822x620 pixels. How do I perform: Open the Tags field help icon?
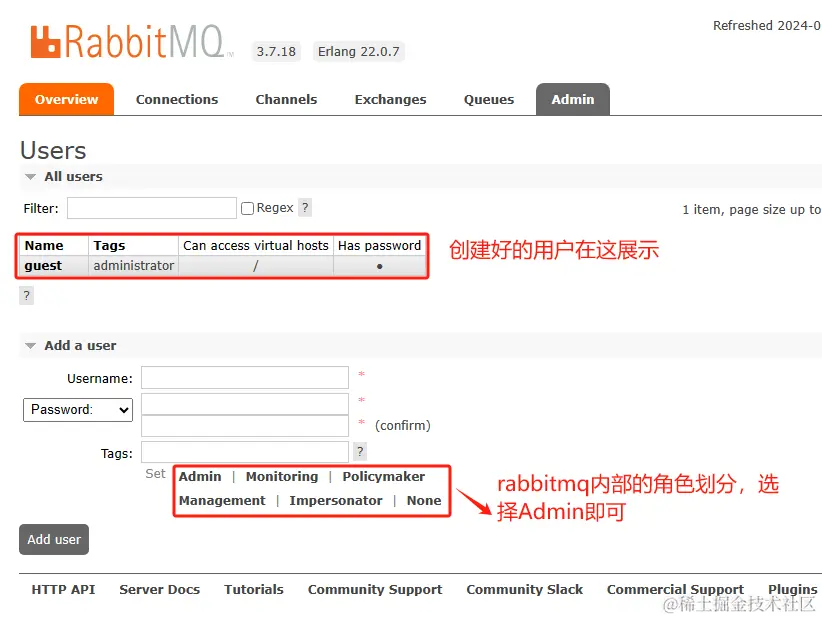(360, 451)
